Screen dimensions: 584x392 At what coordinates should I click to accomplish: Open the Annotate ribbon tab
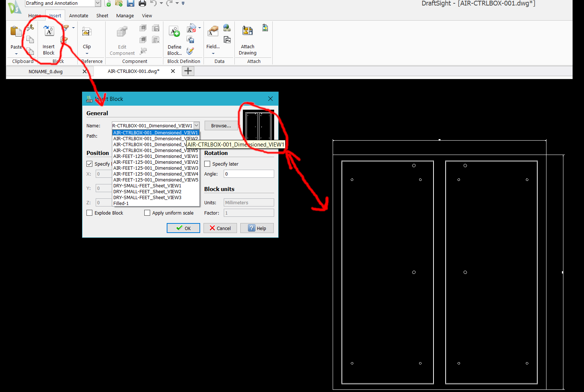tap(79, 16)
